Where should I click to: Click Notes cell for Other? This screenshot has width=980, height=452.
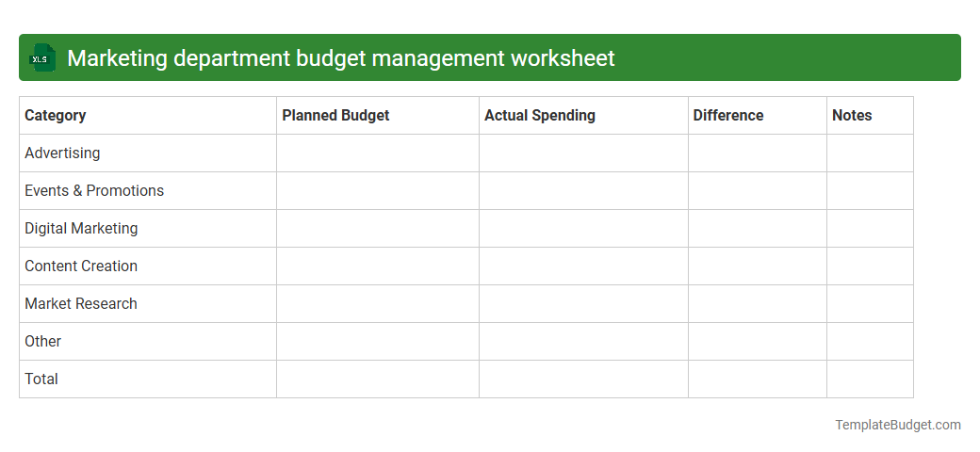(x=870, y=342)
